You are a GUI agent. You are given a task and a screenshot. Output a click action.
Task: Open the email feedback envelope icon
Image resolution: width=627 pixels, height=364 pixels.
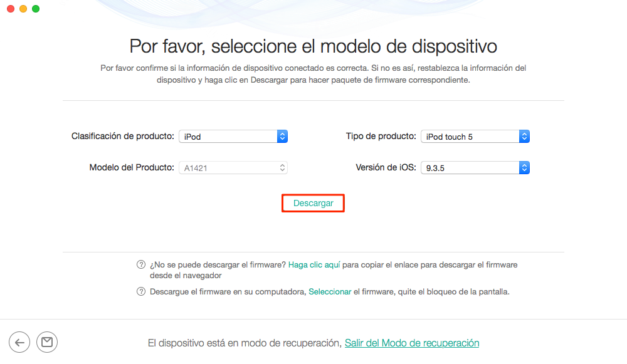point(47,342)
